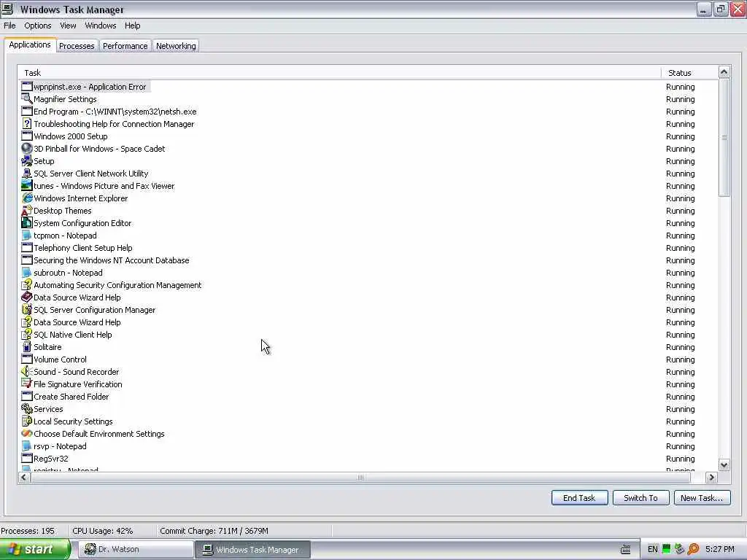Click the Local Security Settings icon
Viewport: 747px width, 560px height.
pos(27,421)
